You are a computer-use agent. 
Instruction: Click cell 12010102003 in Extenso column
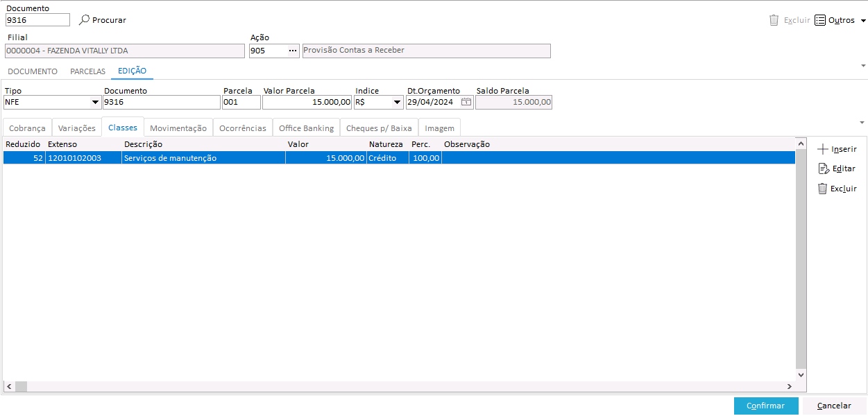pyautogui.click(x=83, y=158)
